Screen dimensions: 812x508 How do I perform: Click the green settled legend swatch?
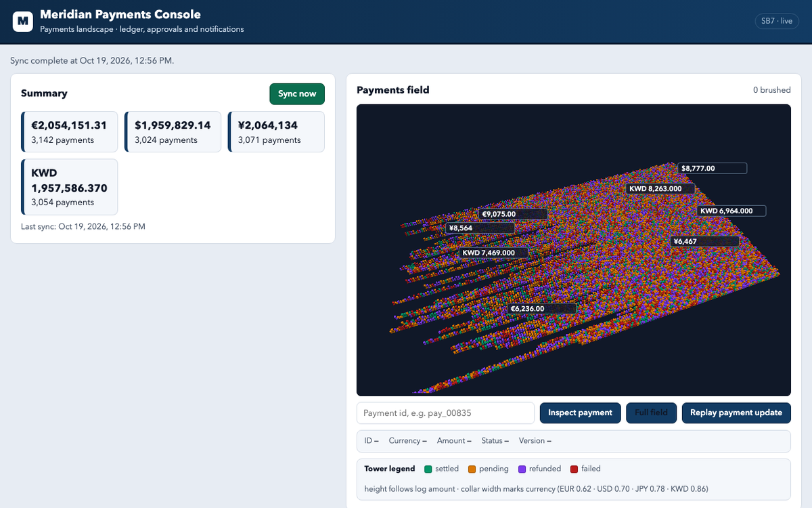428,469
